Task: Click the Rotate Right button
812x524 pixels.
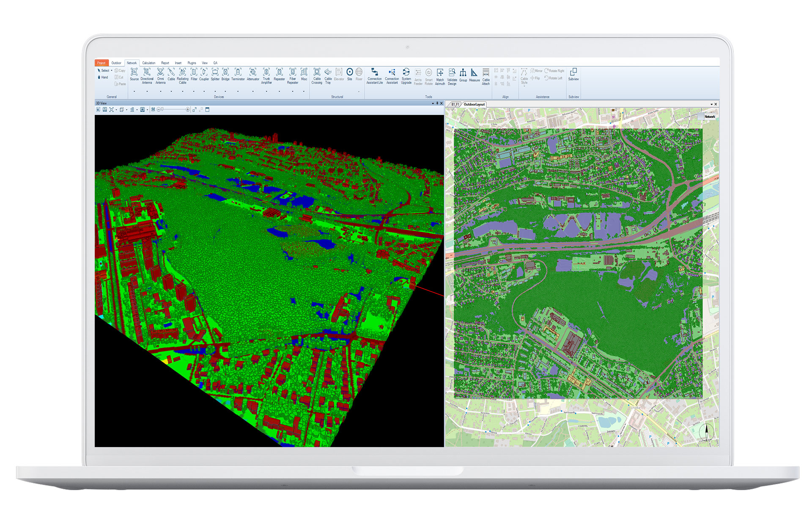Action: click(554, 71)
